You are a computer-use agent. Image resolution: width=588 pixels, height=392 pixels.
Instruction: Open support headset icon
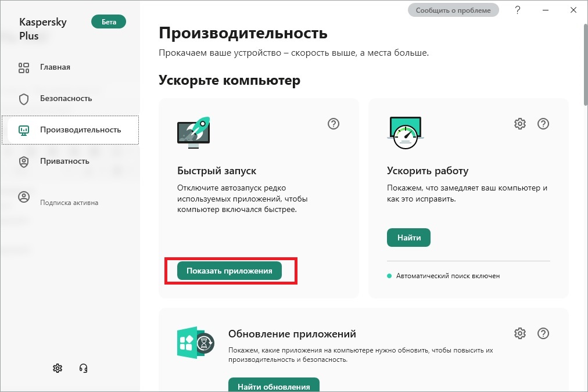tap(83, 368)
